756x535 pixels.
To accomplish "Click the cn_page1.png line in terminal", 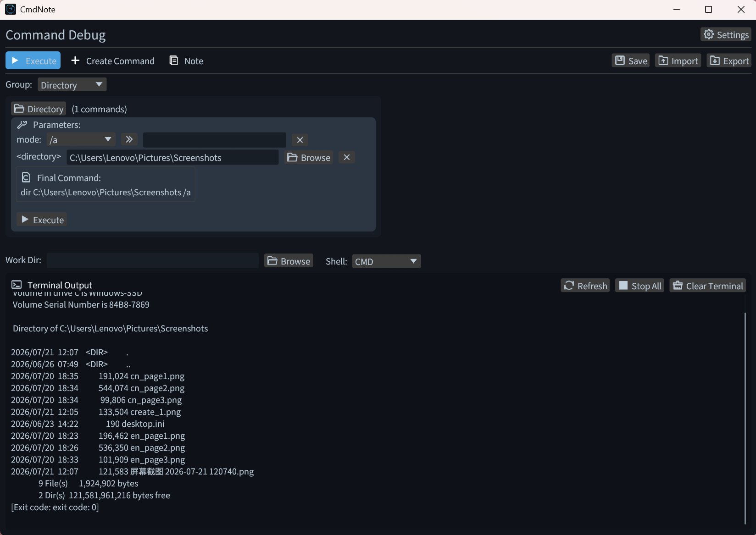I will [98, 376].
